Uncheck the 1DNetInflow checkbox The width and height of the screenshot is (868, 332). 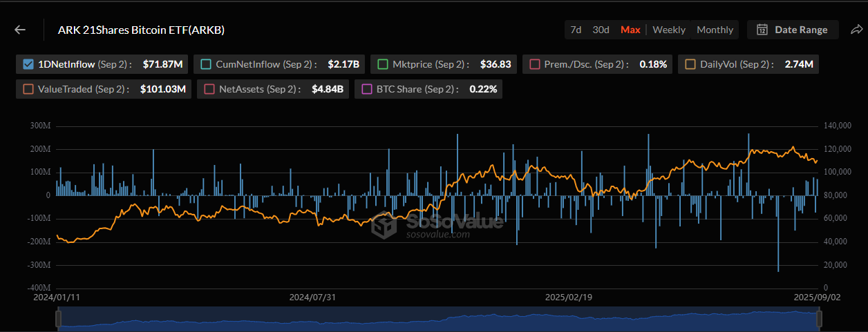click(28, 64)
